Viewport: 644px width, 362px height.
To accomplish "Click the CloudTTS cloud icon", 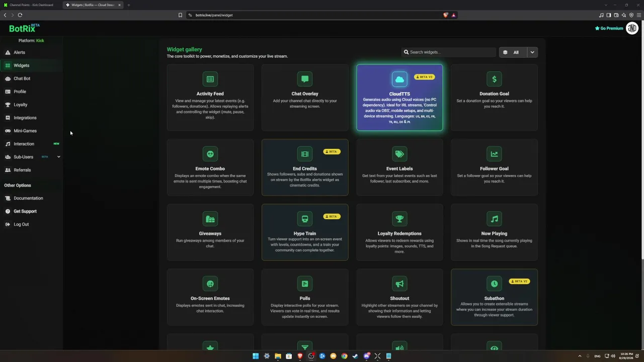I will click(399, 79).
